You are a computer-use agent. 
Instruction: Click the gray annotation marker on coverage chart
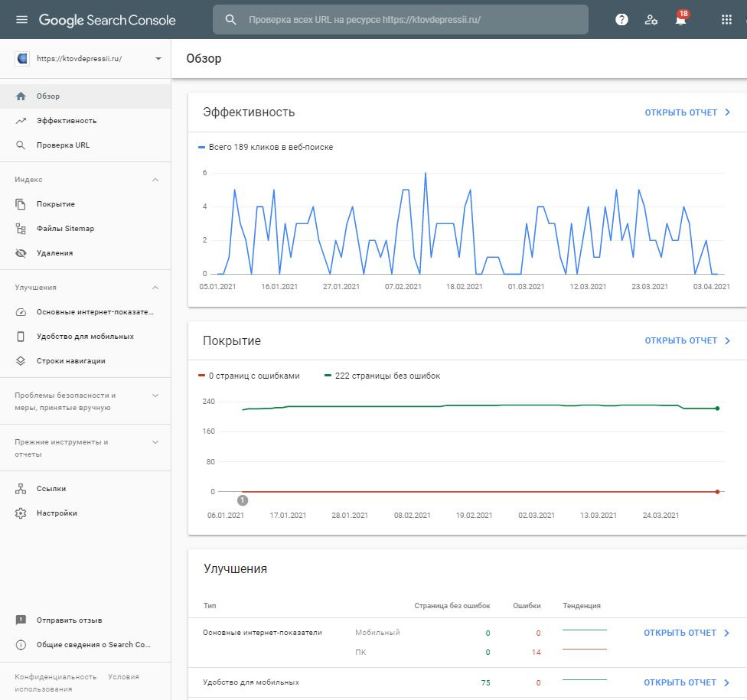coord(243,500)
